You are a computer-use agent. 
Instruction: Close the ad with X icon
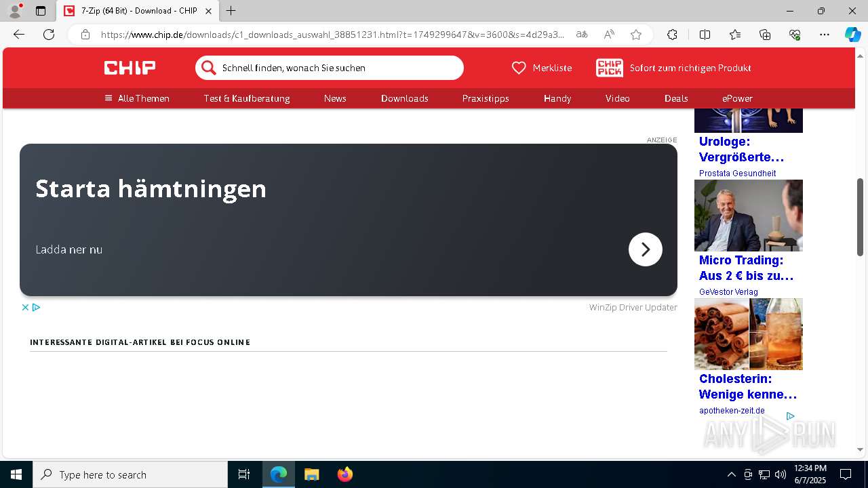(25, 307)
